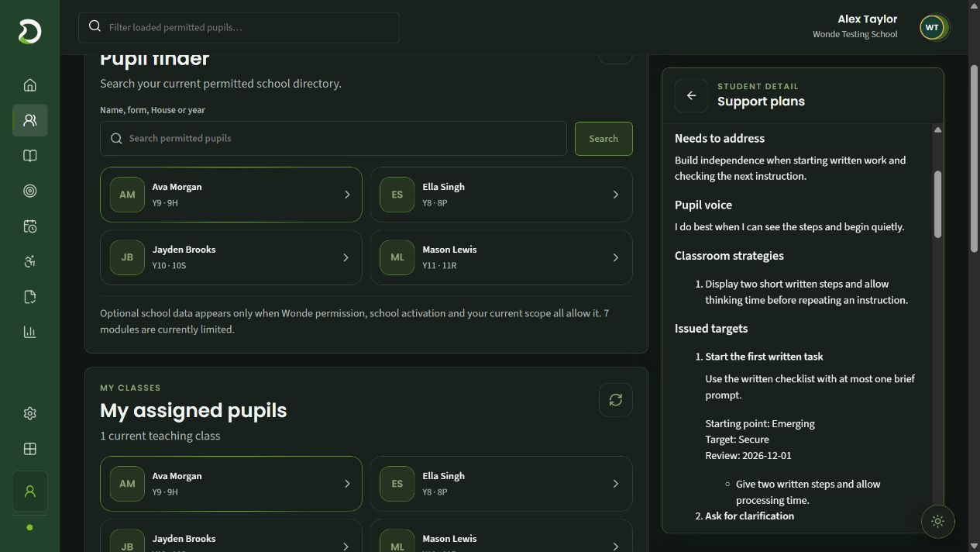Open Ava Morgan card in Pupil finder
980x552 pixels.
click(x=231, y=195)
